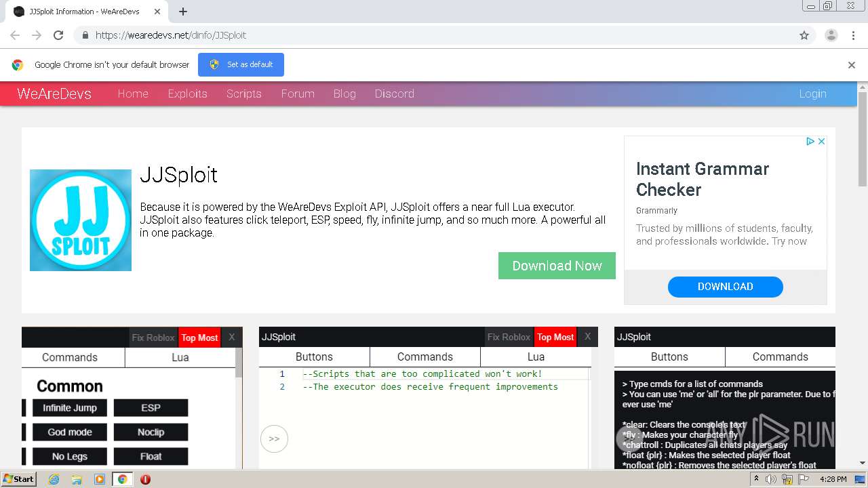Open Internet Explorer from taskbar

54,479
